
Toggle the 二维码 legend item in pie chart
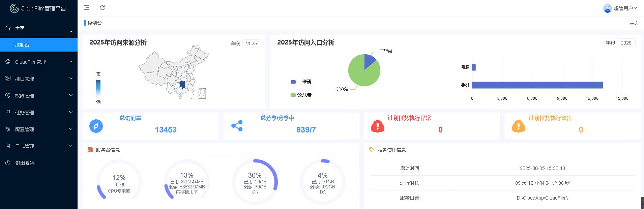pos(301,82)
